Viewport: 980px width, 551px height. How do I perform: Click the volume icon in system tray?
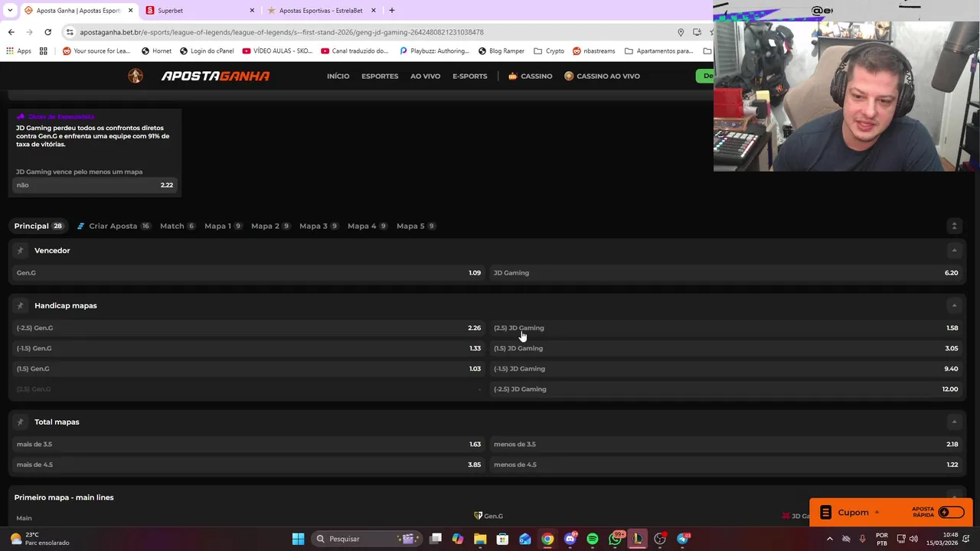913,539
